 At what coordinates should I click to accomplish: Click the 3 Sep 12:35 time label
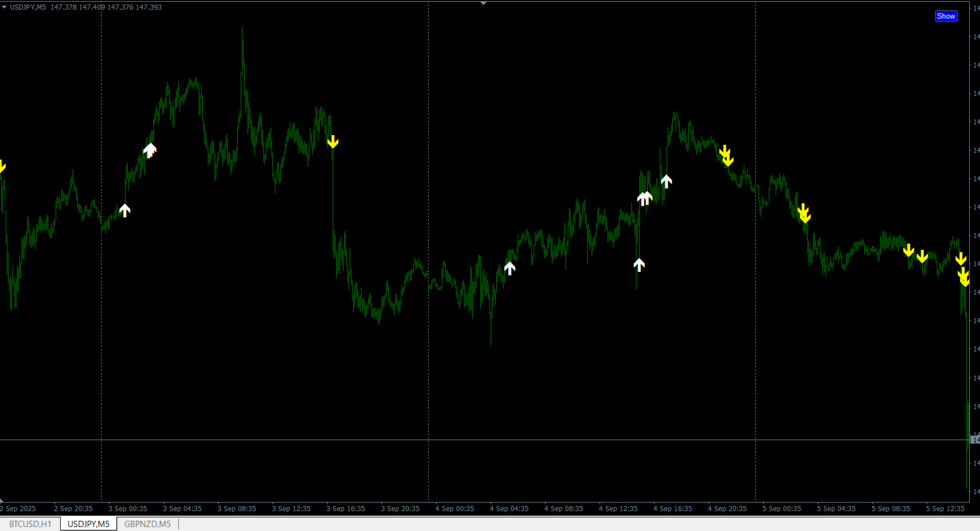291,509
